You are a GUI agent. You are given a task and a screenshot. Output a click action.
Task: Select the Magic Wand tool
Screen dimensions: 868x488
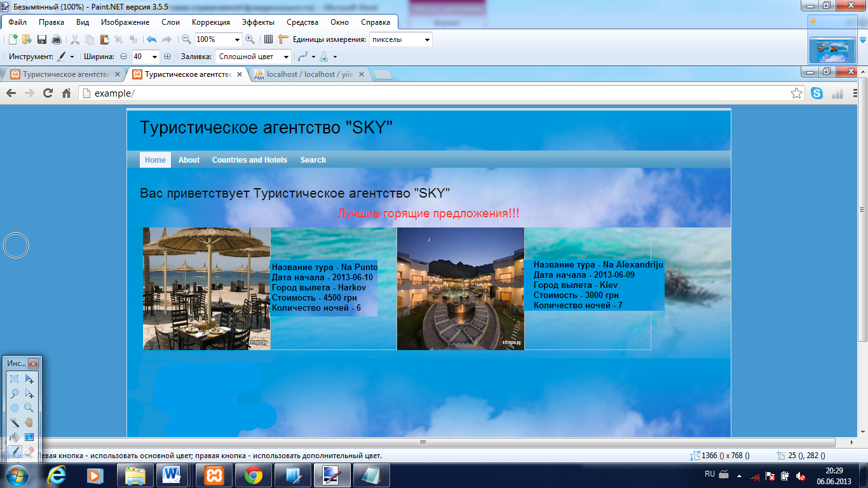coord(14,423)
